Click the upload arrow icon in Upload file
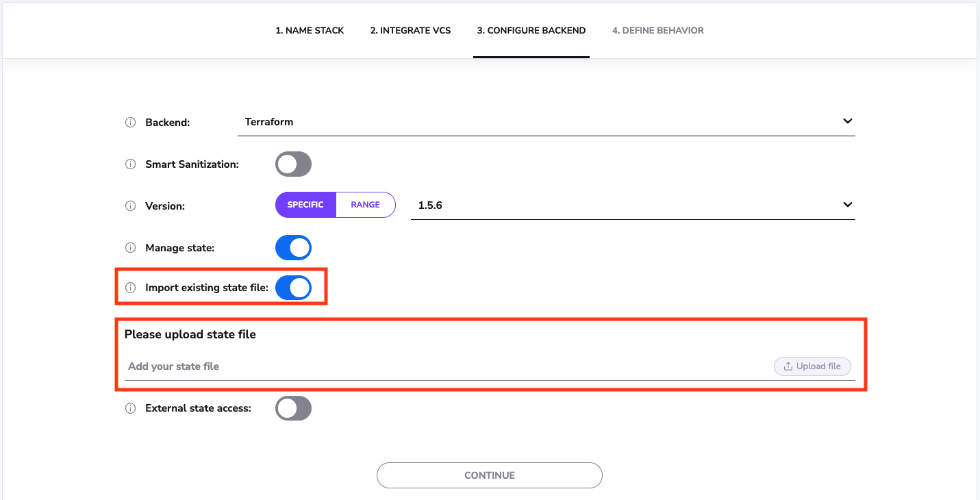The height and width of the screenshot is (500, 980). coord(788,366)
